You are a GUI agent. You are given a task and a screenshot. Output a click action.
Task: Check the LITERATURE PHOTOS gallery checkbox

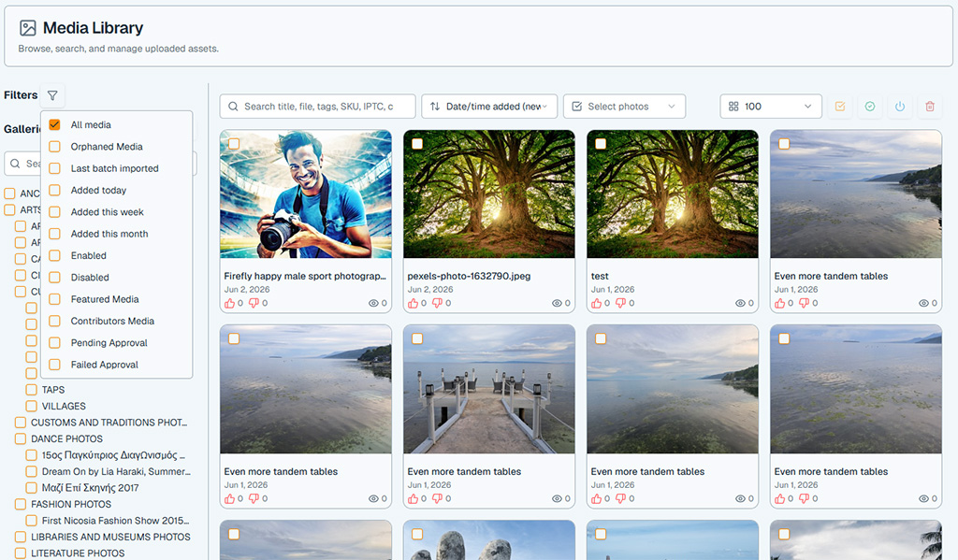(x=21, y=553)
